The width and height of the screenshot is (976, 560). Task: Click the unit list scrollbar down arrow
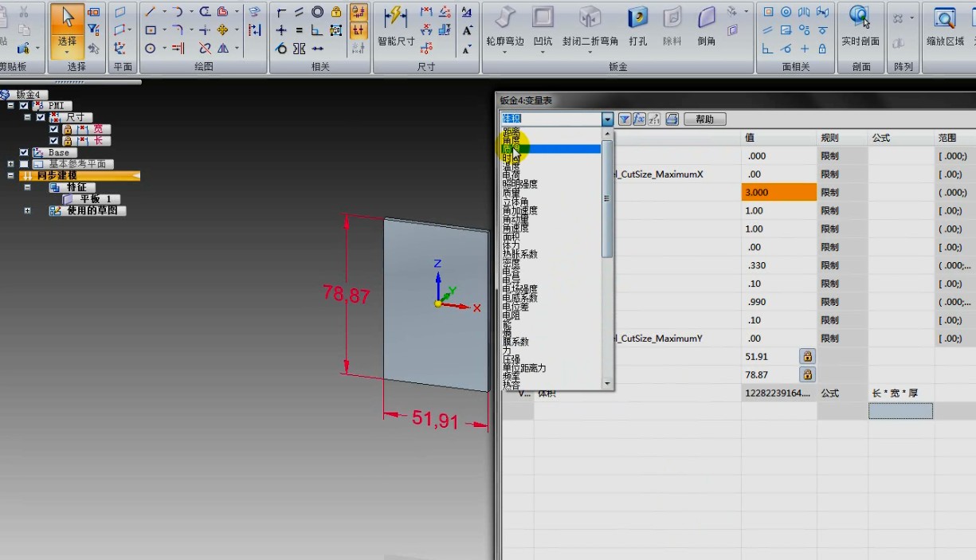click(x=608, y=384)
